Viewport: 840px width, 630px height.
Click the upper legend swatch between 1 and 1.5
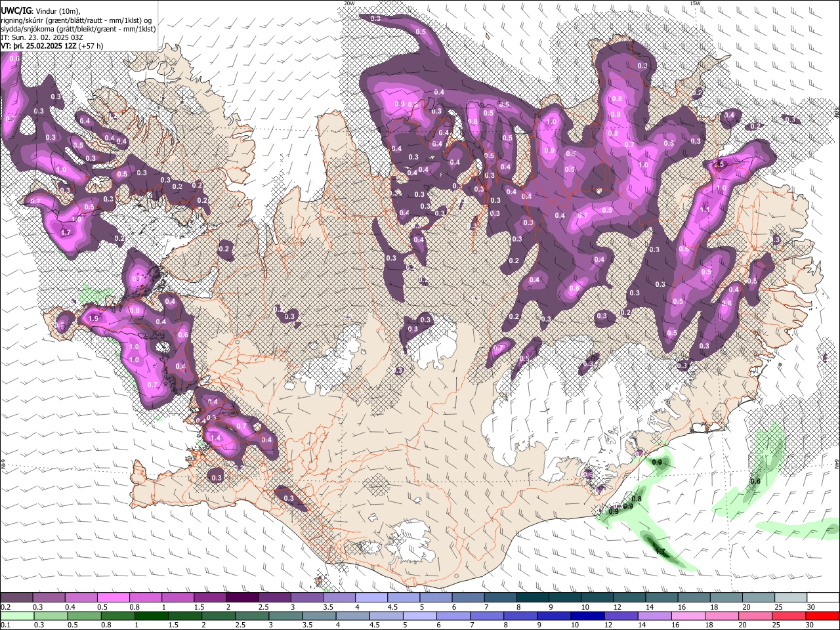coord(178,597)
